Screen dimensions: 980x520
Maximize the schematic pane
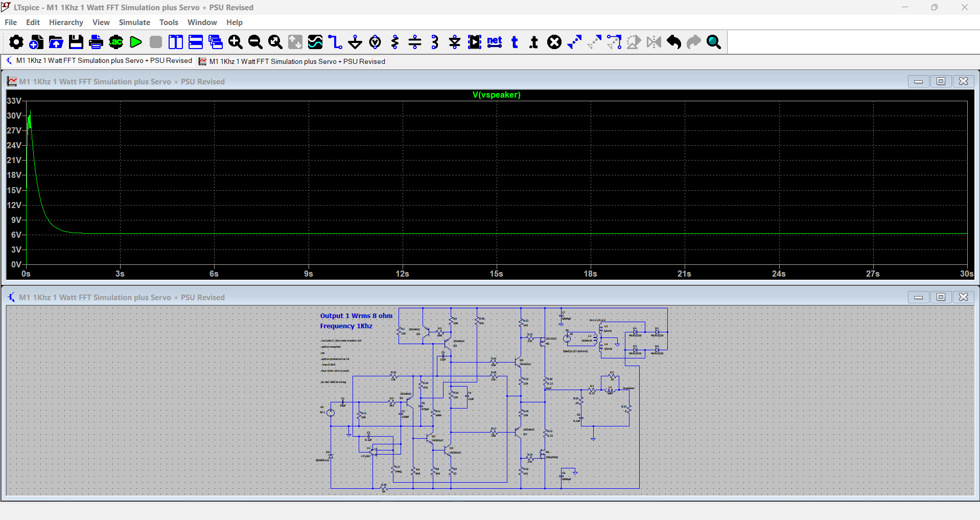click(941, 297)
